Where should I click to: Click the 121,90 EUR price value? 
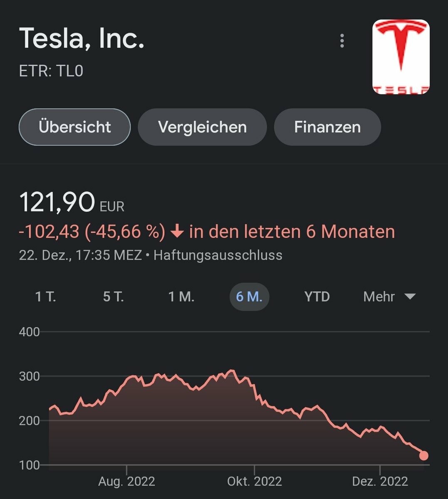57,203
